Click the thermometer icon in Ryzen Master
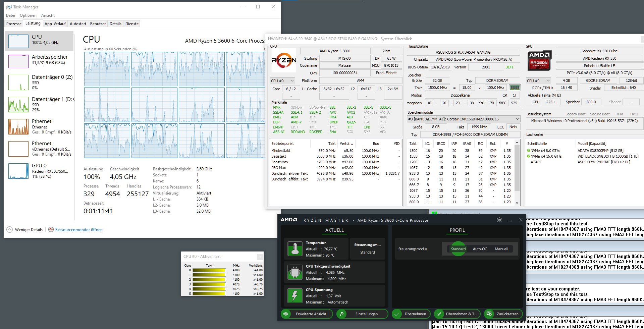The width and height of the screenshot is (644, 329). point(295,249)
